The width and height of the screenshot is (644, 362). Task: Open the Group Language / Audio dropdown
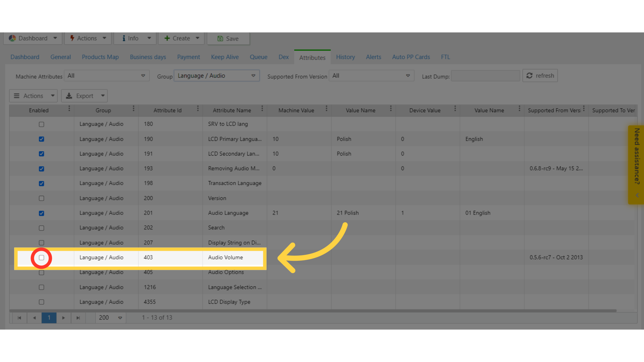[x=217, y=76]
